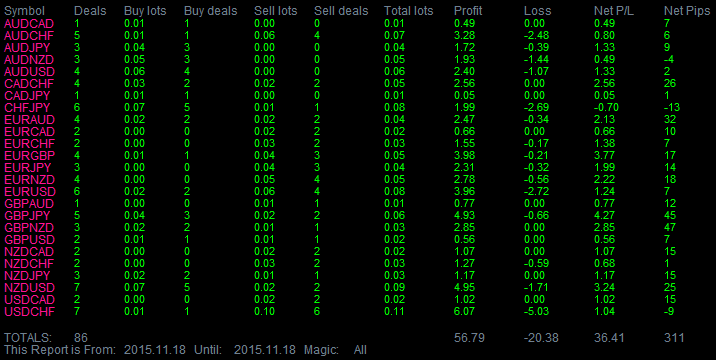Select the NZDCHF symbol
The width and height of the screenshot is (716, 360).
coord(29,264)
